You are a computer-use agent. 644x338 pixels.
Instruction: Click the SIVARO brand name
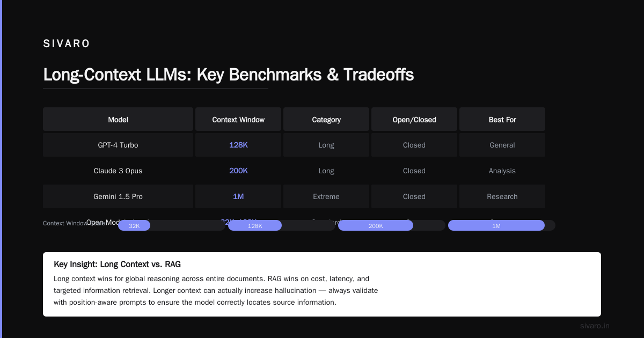point(67,44)
